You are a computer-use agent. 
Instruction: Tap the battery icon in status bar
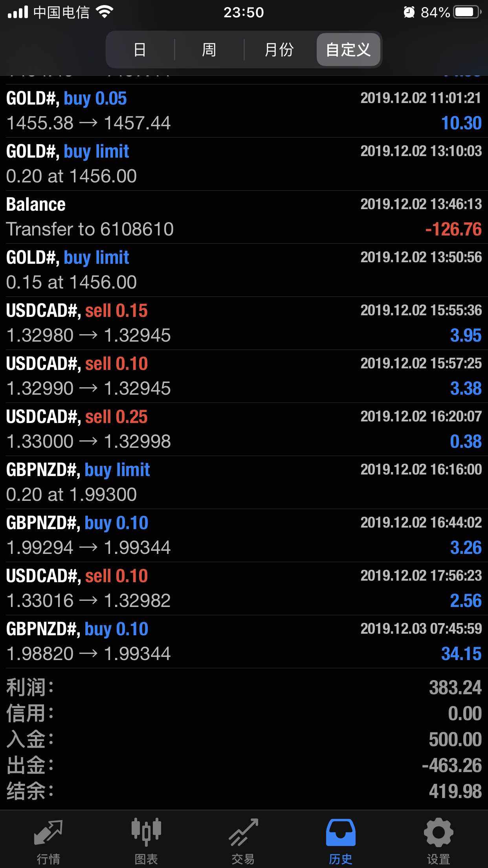467,13
